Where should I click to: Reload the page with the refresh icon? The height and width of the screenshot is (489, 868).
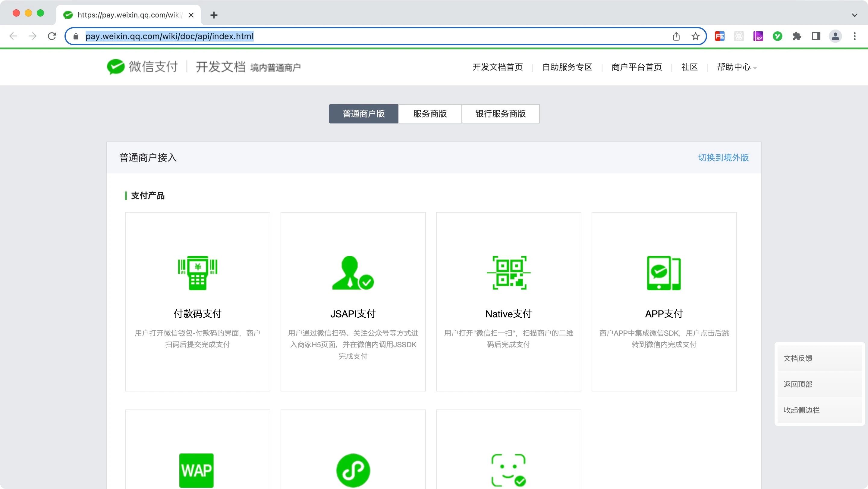52,36
